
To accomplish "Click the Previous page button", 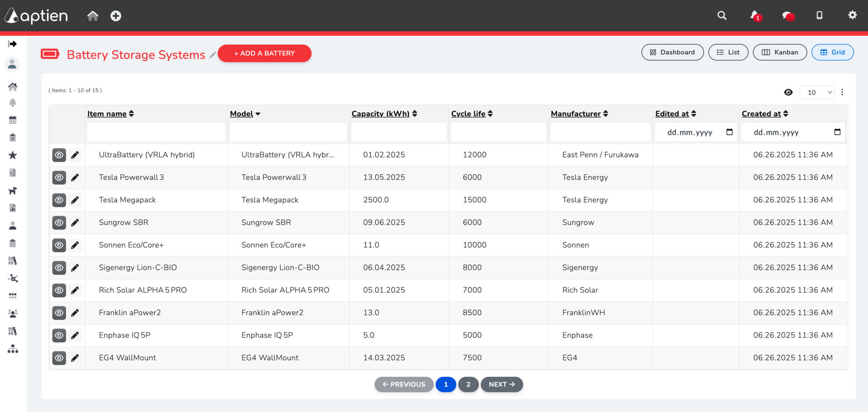I will coord(404,384).
